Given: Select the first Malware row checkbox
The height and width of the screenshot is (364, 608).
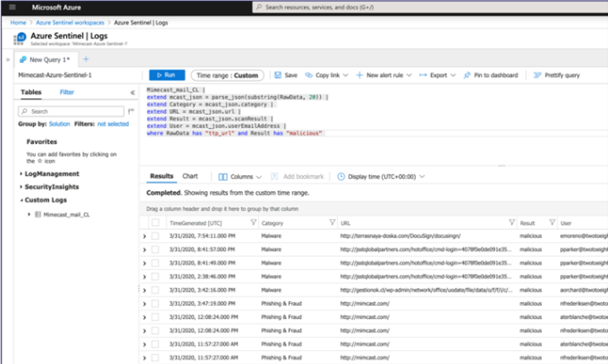Looking at the screenshot, I should point(155,235).
